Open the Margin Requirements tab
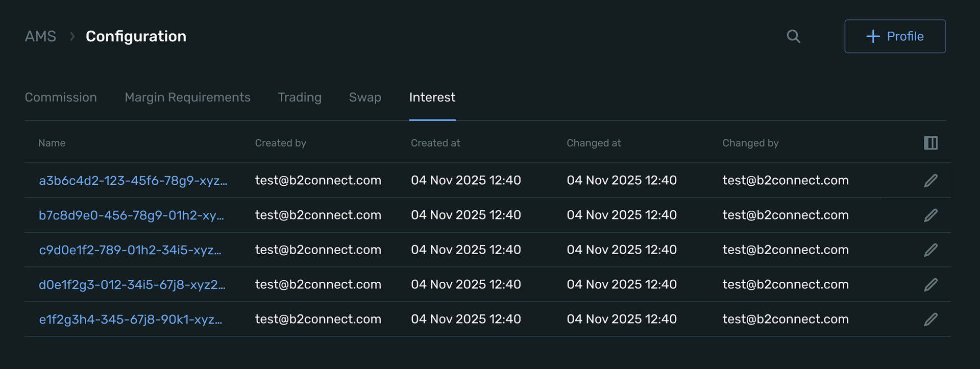This screenshot has width=980, height=369. 187,97
